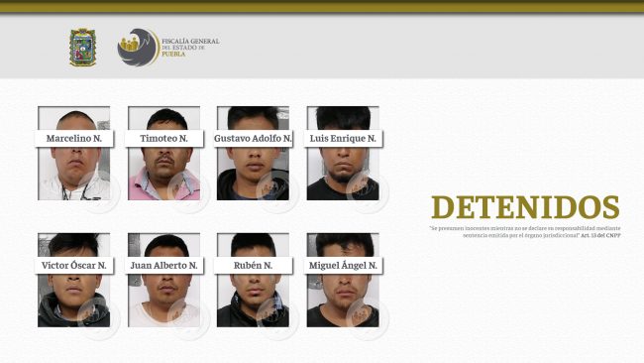Open the Víctor Óscar N. mugshot photo

74,281
